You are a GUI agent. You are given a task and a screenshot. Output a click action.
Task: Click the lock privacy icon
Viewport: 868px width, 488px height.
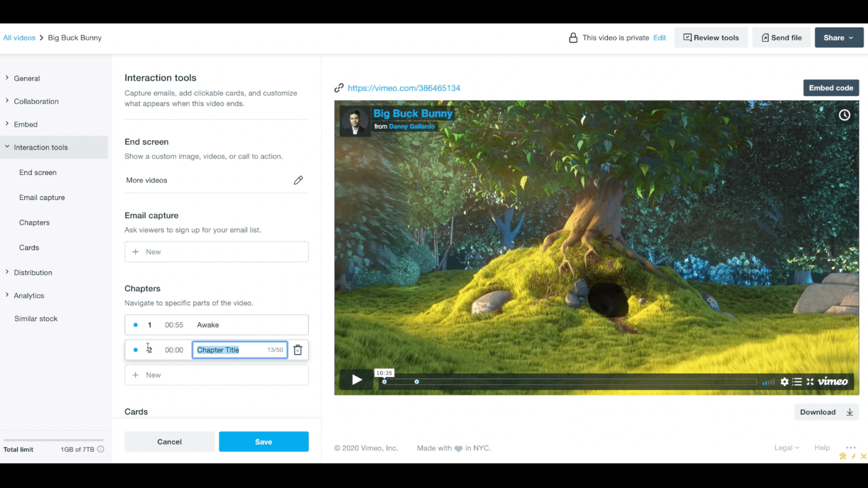[573, 38]
